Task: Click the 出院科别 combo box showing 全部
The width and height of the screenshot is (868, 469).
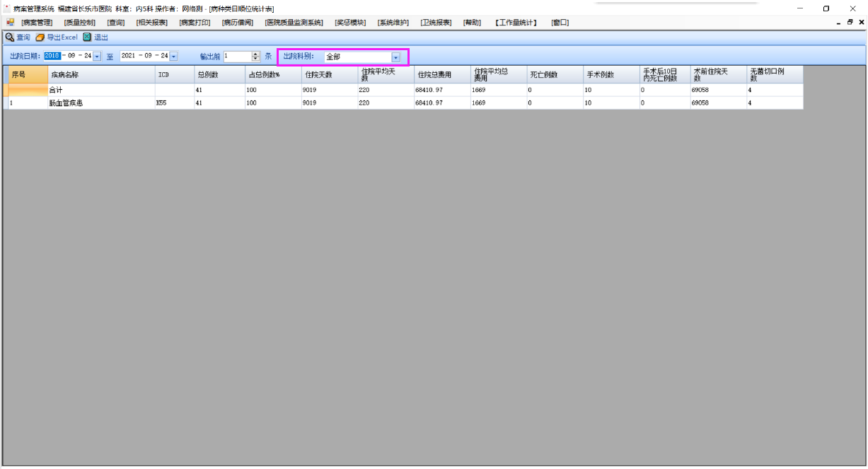Action: [362, 57]
